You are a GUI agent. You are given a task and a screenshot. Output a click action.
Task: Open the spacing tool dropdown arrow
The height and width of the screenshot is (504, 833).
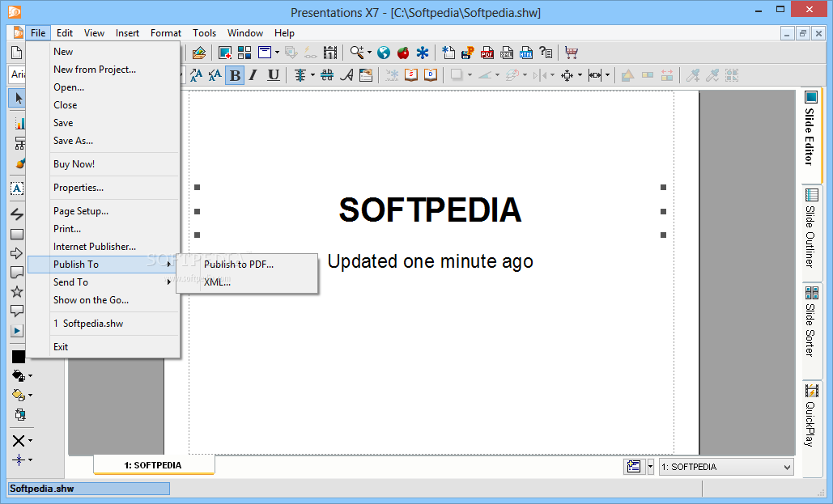click(607, 75)
